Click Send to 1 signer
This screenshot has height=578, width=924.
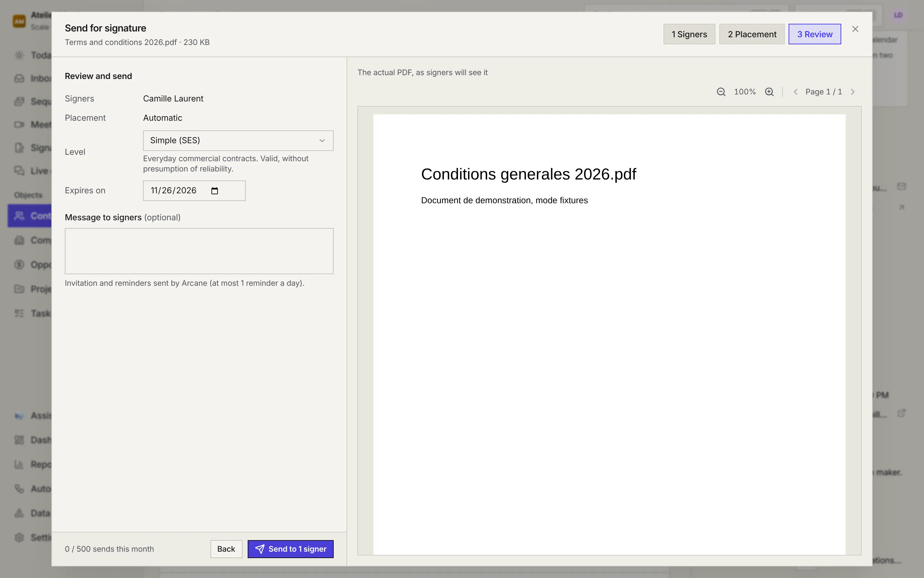coord(291,549)
